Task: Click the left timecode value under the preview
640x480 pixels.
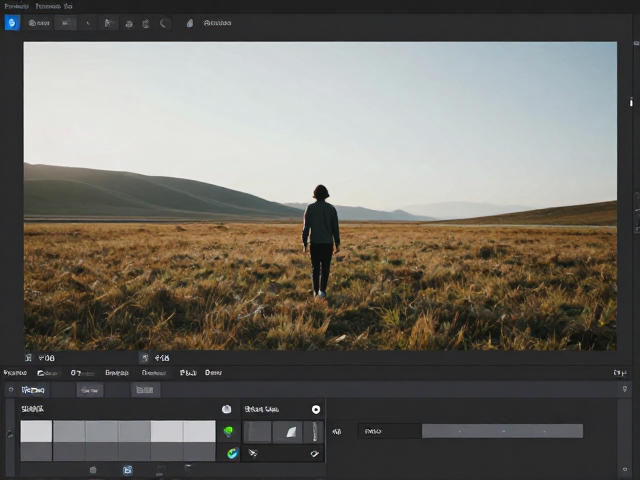Action: tap(47, 358)
